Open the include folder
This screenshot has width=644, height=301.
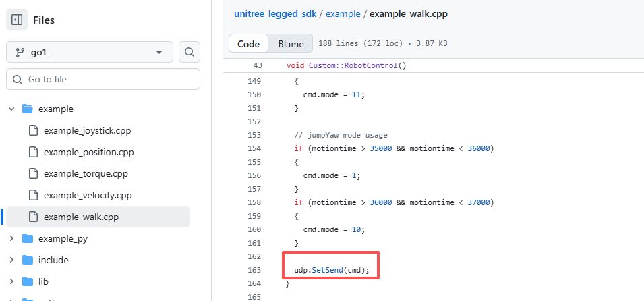(x=53, y=260)
